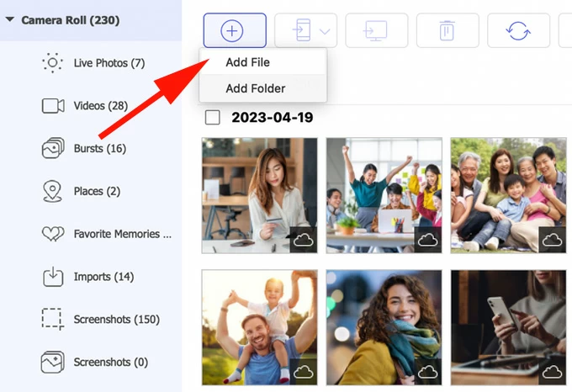Image resolution: width=572 pixels, height=392 pixels.
Task: Click the export to computer icon
Action: click(376, 30)
